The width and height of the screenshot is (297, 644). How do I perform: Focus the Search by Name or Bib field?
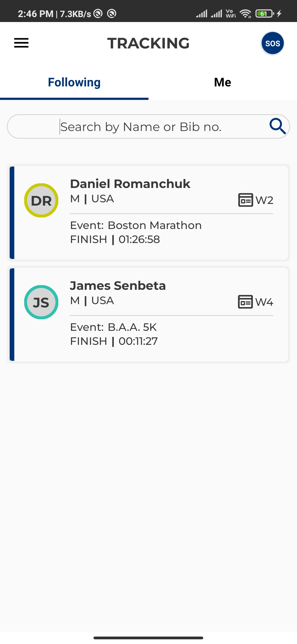click(140, 127)
